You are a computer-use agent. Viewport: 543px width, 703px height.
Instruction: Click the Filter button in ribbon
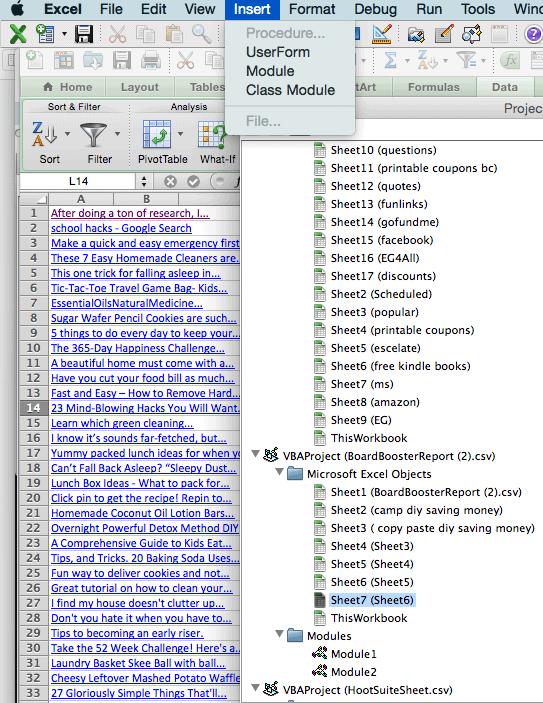click(95, 142)
